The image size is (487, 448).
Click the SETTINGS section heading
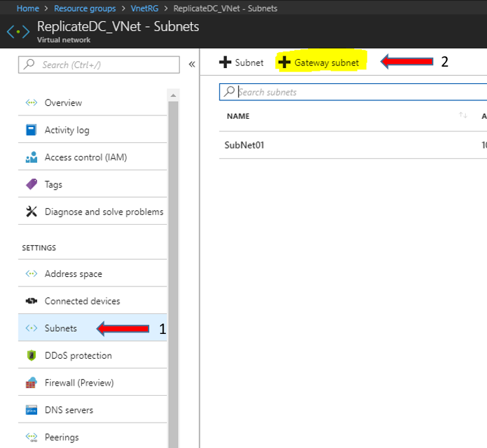[39, 248]
